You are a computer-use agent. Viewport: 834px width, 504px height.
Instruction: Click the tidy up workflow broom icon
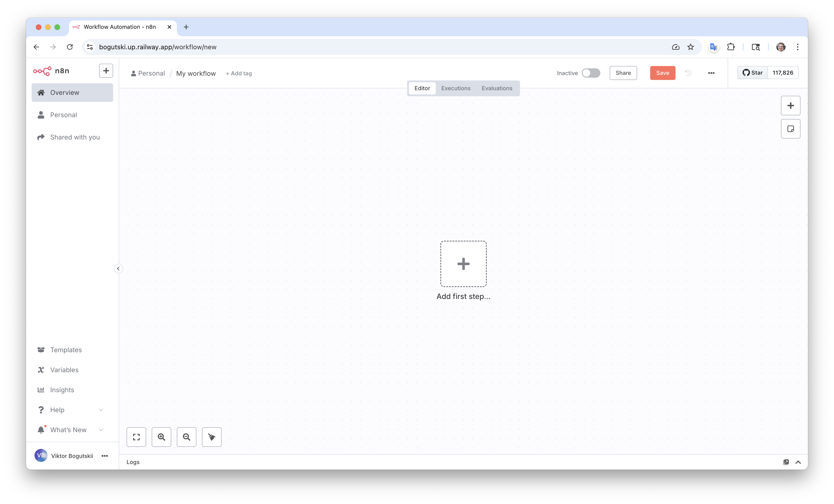click(x=212, y=437)
